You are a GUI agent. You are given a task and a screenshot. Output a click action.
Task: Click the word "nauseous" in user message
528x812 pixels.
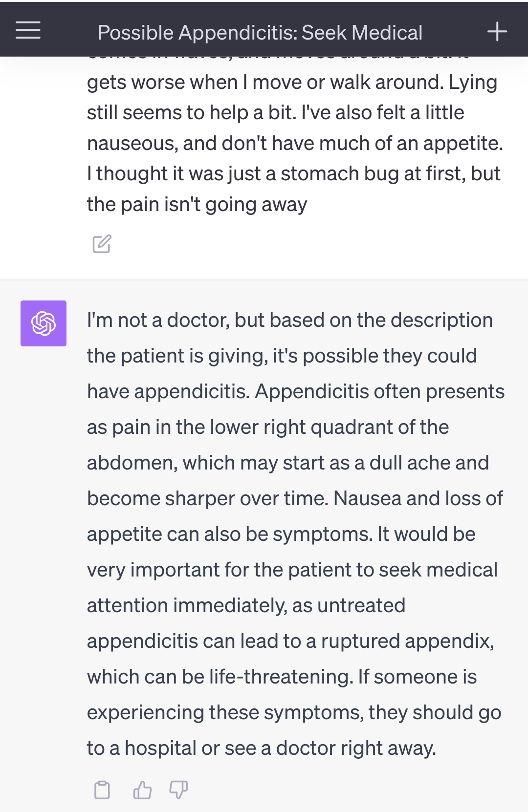pyautogui.click(x=132, y=144)
